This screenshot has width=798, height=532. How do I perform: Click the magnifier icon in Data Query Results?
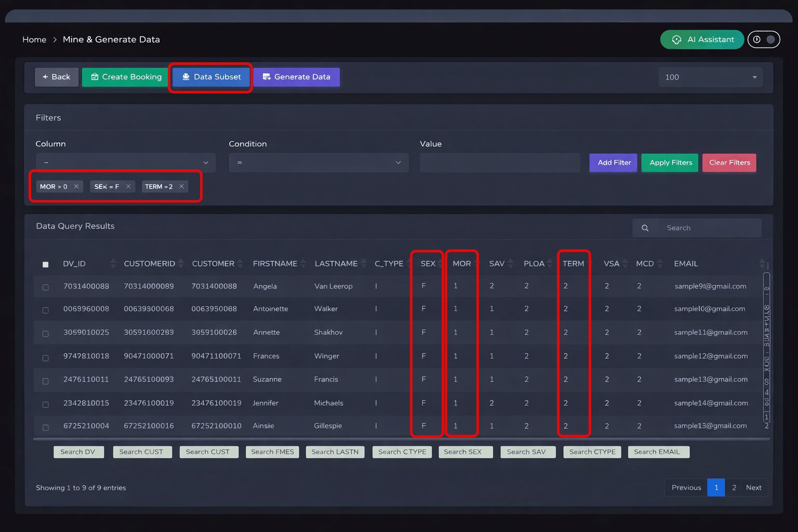tap(645, 228)
